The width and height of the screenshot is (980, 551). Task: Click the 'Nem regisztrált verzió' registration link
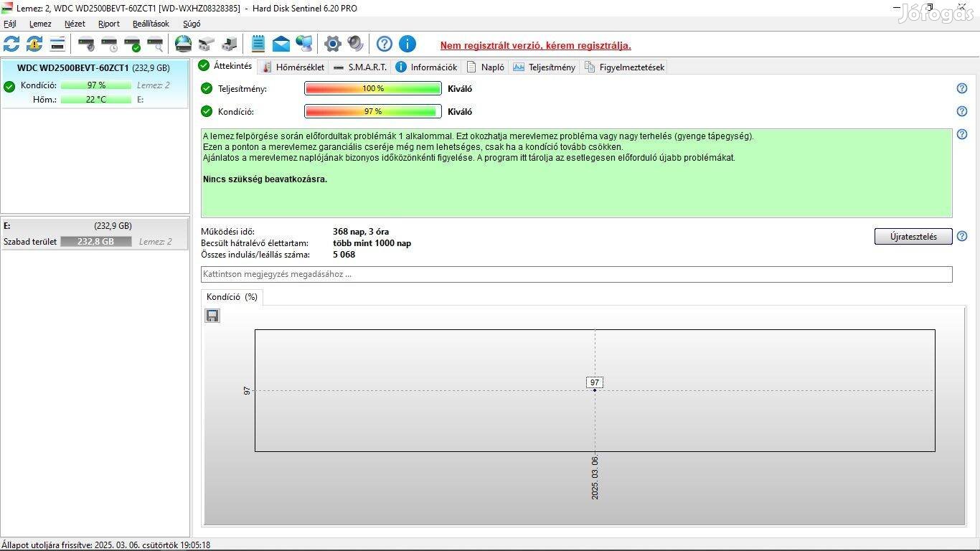click(x=536, y=45)
